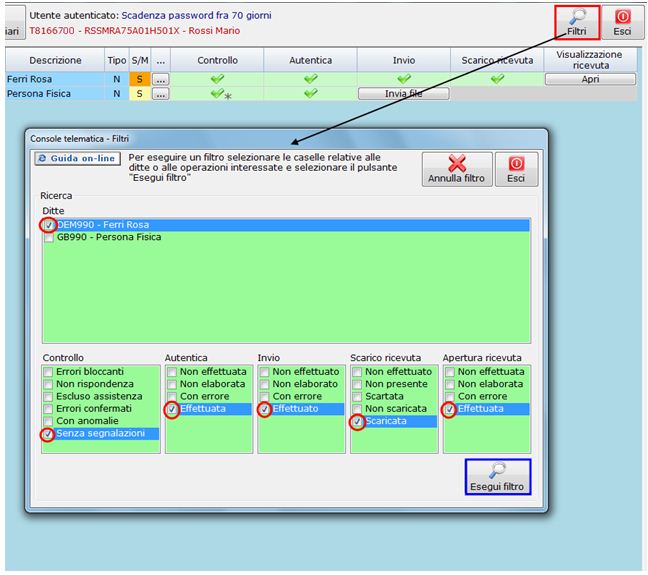This screenshot has height=575, width=648.
Task: Uncheck Scaricata under Scarico ricevuta
Action: tap(357, 422)
